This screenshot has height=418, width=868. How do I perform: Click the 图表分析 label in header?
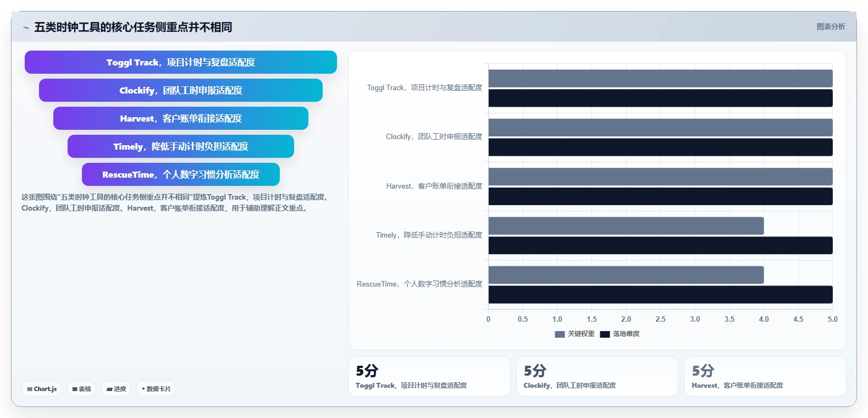831,26
